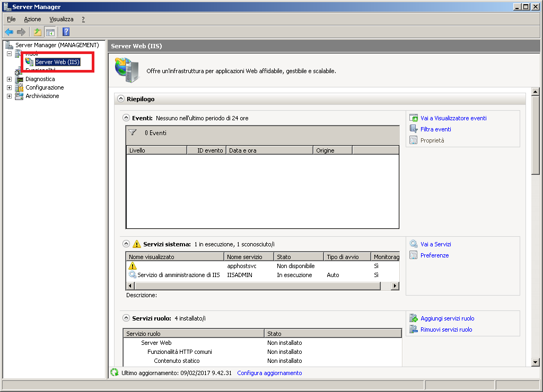
Task: Open Vai a Visualizzatore eventi link
Action: coord(453,118)
